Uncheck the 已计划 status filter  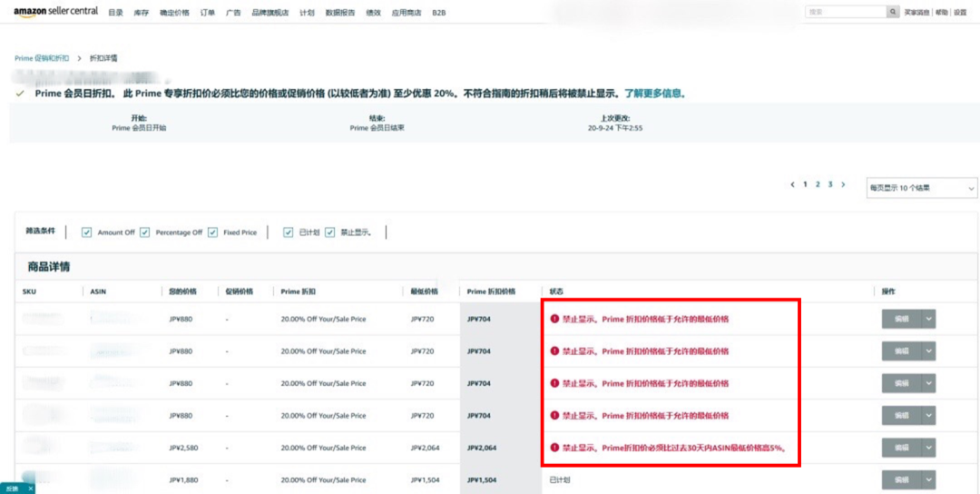click(289, 232)
